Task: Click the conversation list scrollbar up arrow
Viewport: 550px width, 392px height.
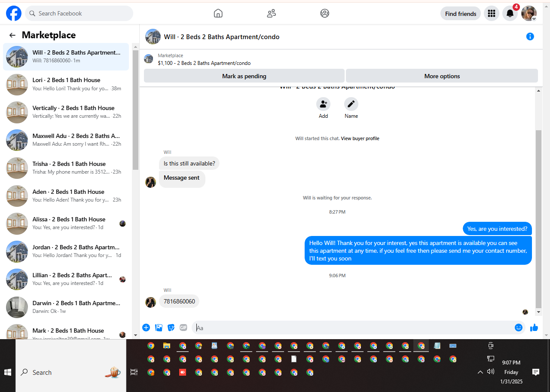Action: pyautogui.click(x=135, y=46)
